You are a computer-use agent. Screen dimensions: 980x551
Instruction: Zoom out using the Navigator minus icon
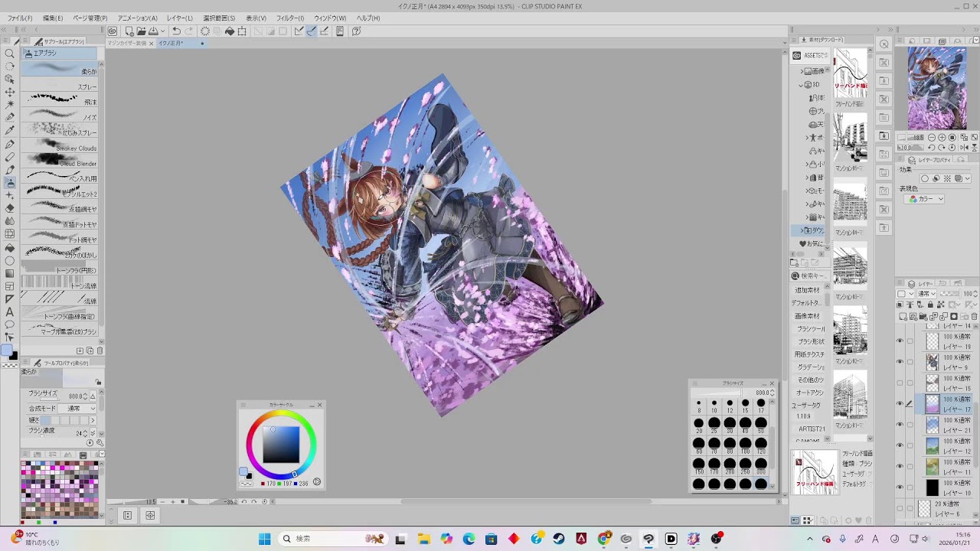pyautogui.click(x=931, y=138)
